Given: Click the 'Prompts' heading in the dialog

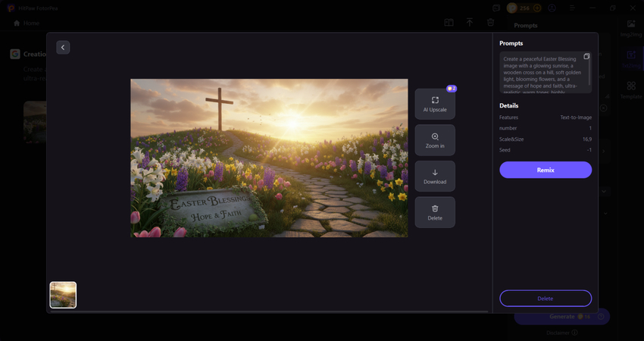Looking at the screenshot, I should pyautogui.click(x=511, y=43).
